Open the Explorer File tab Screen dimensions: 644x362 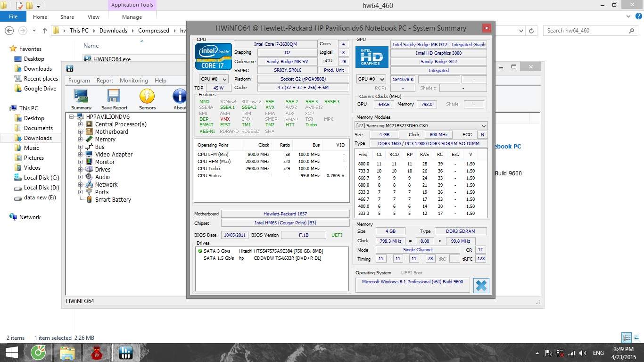pyautogui.click(x=13, y=16)
